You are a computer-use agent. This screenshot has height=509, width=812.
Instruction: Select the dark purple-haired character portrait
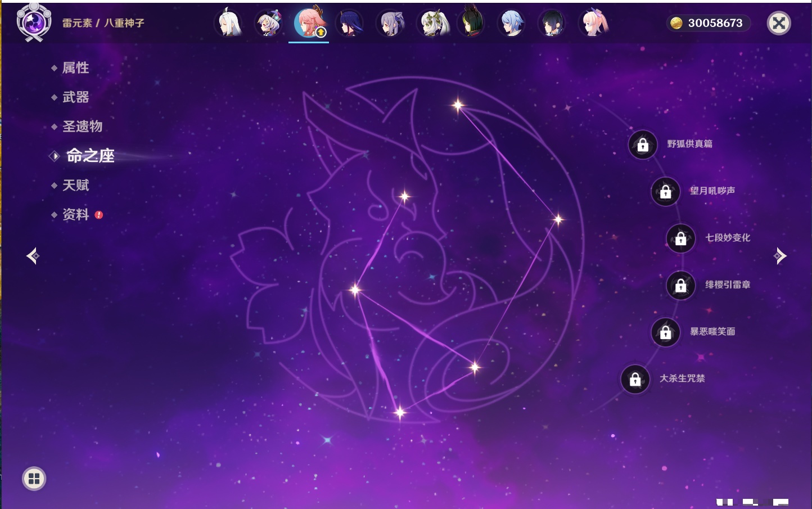[x=350, y=24]
